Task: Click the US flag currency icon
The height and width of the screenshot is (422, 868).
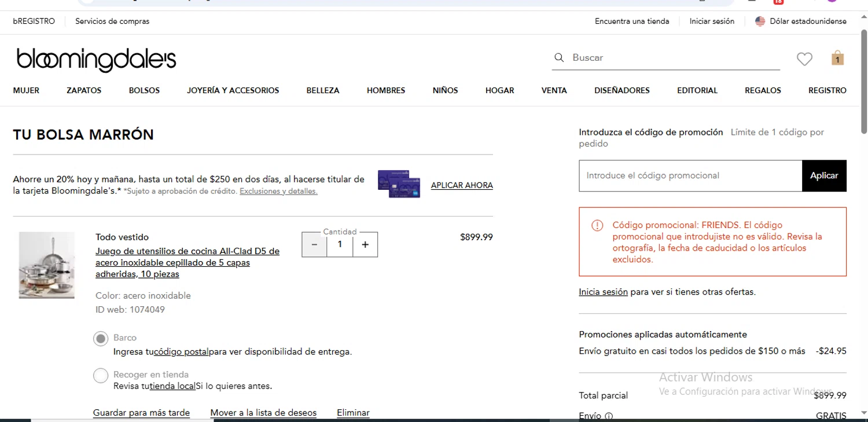Action: [x=760, y=21]
